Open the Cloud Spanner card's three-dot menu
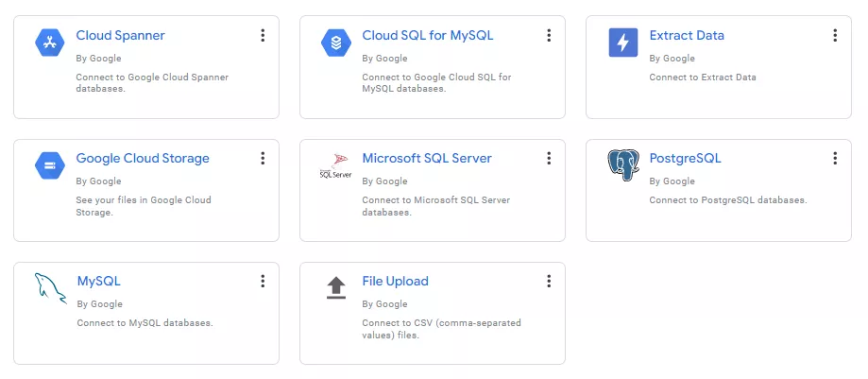868x379 pixels. 263,36
